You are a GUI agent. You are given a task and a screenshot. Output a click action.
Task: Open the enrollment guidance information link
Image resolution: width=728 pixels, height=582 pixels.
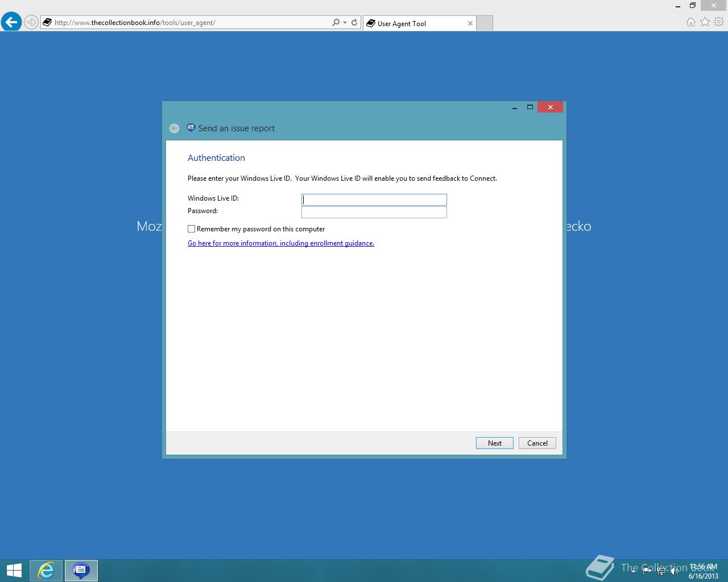pyautogui.click(x=281, y=243)
